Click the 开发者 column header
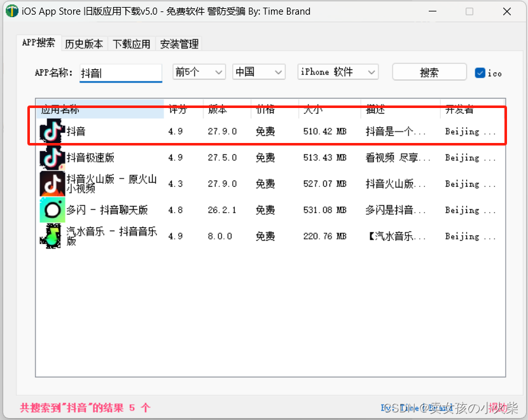Viewport: 528px width, 420px height. pos(472,109)
